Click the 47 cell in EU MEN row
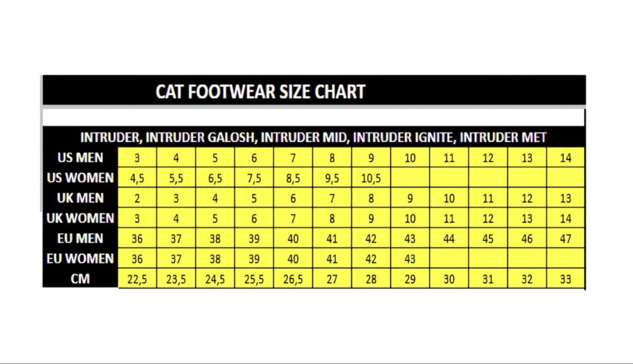Image resolution: width=633 pixels, height=364 pixels. pyautogui.click(x=565, y=239)
